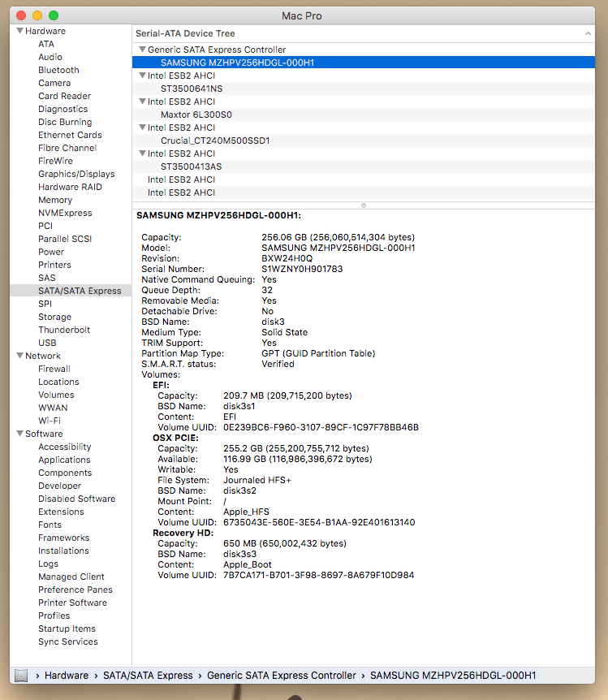Select Camera in the sidebar

pyautogui.click(x=54, y=83)
